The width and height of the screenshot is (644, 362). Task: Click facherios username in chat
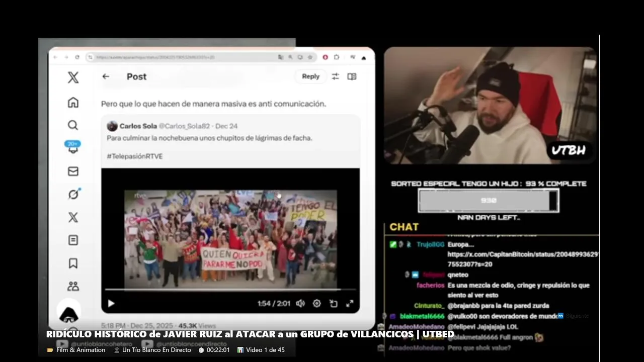(x=430, y=285)
